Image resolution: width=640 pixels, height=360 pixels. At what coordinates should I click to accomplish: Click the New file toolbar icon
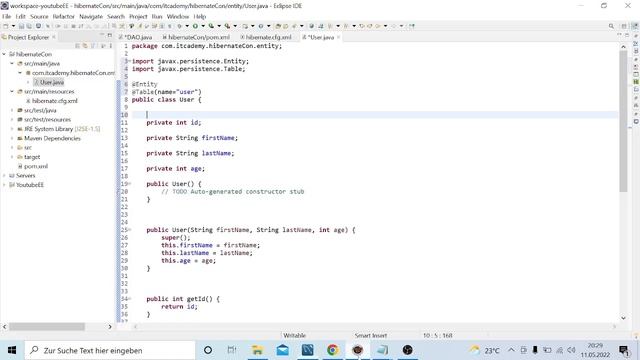pos(6,26)
